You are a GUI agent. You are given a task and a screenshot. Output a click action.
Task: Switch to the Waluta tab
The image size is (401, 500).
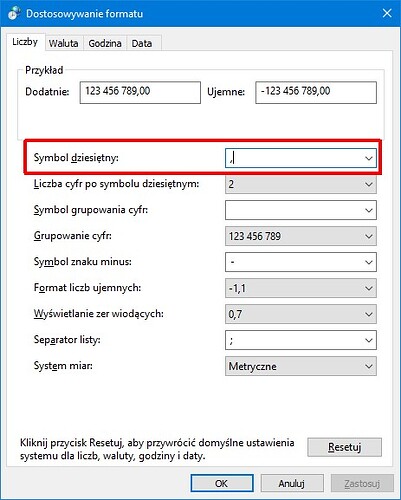(63, 43)
